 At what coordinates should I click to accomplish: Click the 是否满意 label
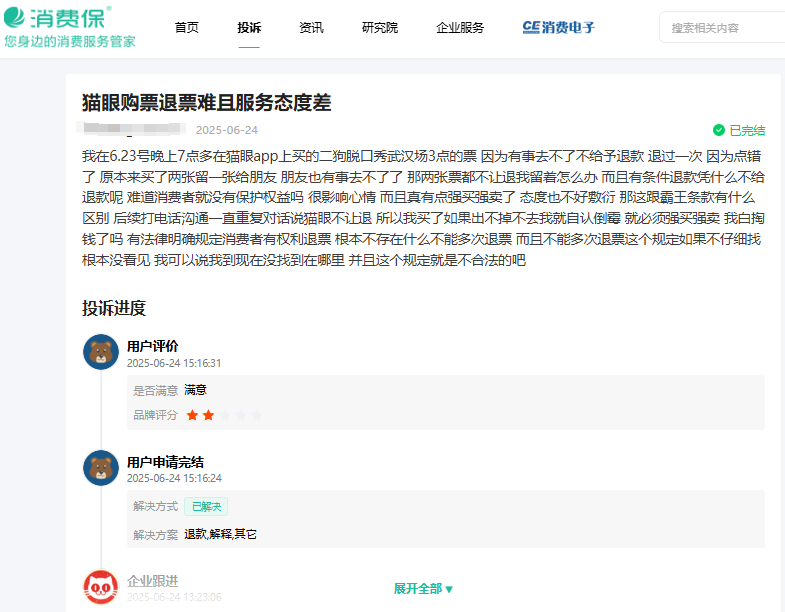(x=155, y=391)
